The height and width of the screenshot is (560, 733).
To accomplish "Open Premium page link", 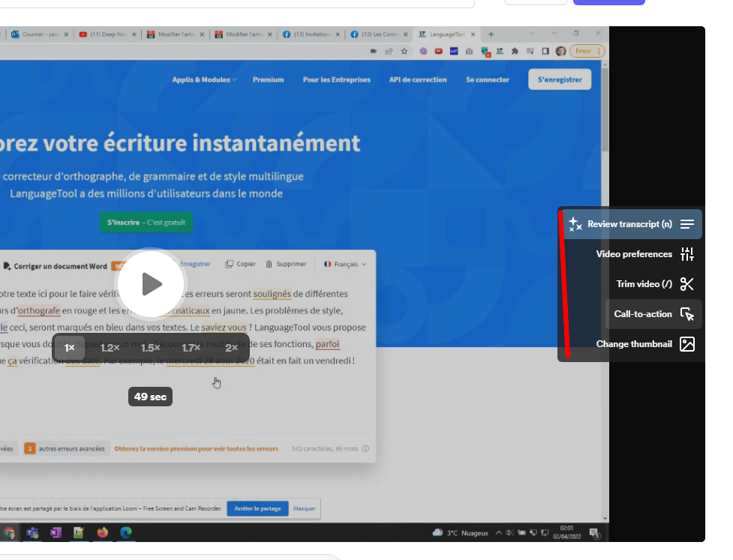I will (x=269, y=79).
